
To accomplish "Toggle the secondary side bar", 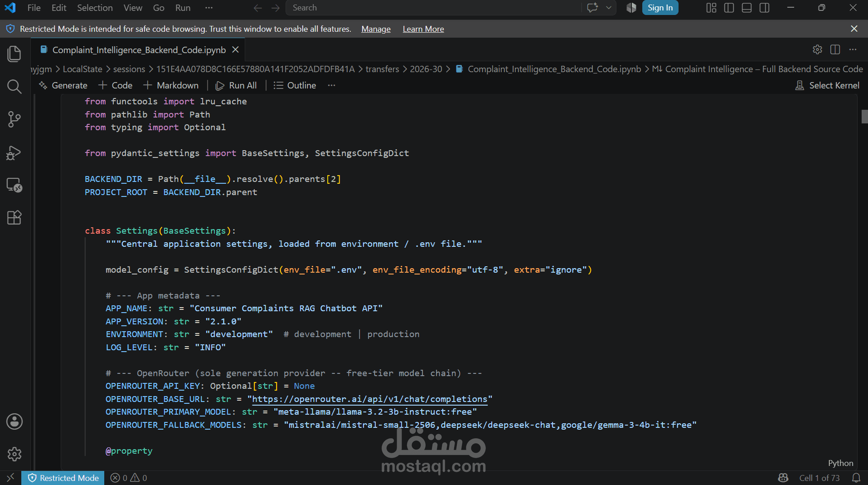I will [764, 8].
